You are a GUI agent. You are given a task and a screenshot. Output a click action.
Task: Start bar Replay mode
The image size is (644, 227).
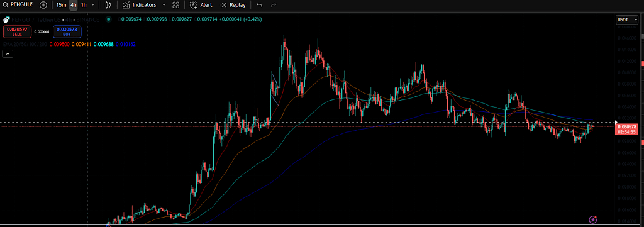(x=233, y=5)
